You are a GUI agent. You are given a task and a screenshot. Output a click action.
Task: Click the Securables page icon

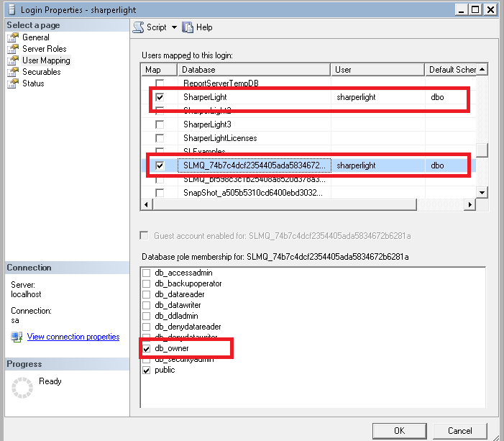point(13,72)
